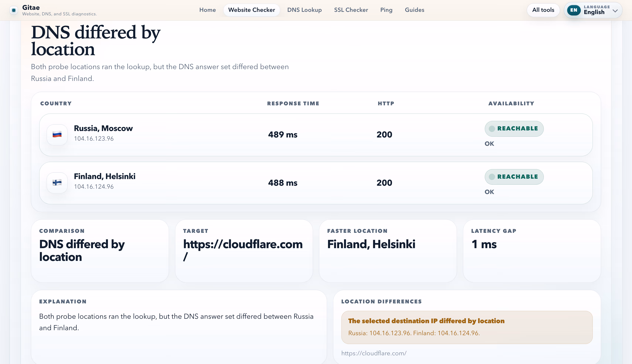Click the Russia flag icon
The image size is (632, 364).
tap(57, 135)
